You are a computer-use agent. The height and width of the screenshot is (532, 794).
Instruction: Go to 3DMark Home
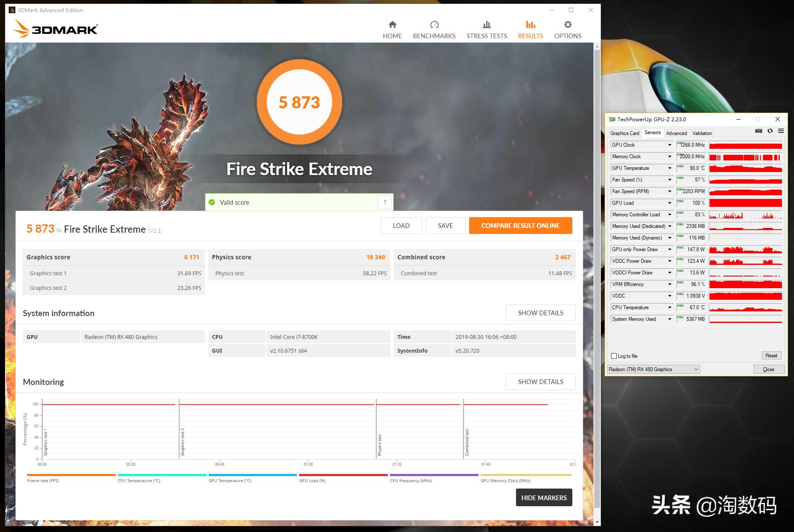coord(392,30)
